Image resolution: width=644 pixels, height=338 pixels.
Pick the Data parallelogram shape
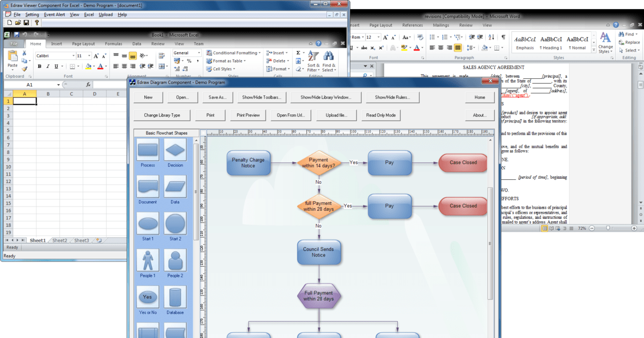(175, 187)
